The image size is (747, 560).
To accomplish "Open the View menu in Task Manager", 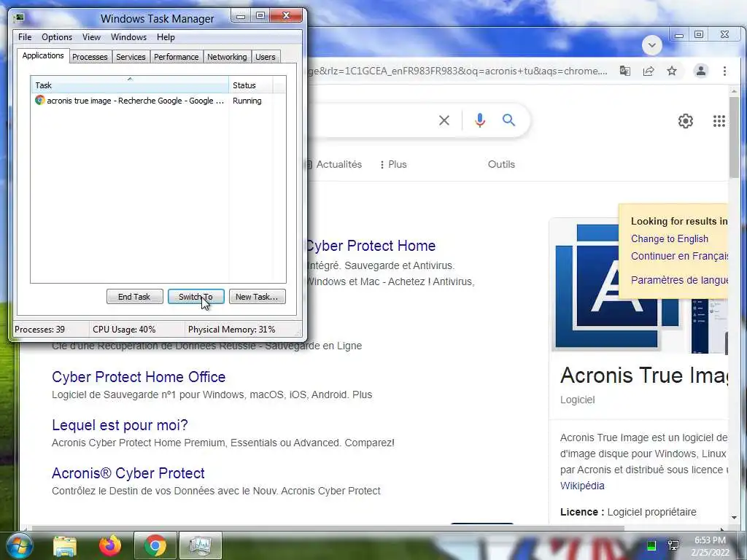I will point(91,37).
